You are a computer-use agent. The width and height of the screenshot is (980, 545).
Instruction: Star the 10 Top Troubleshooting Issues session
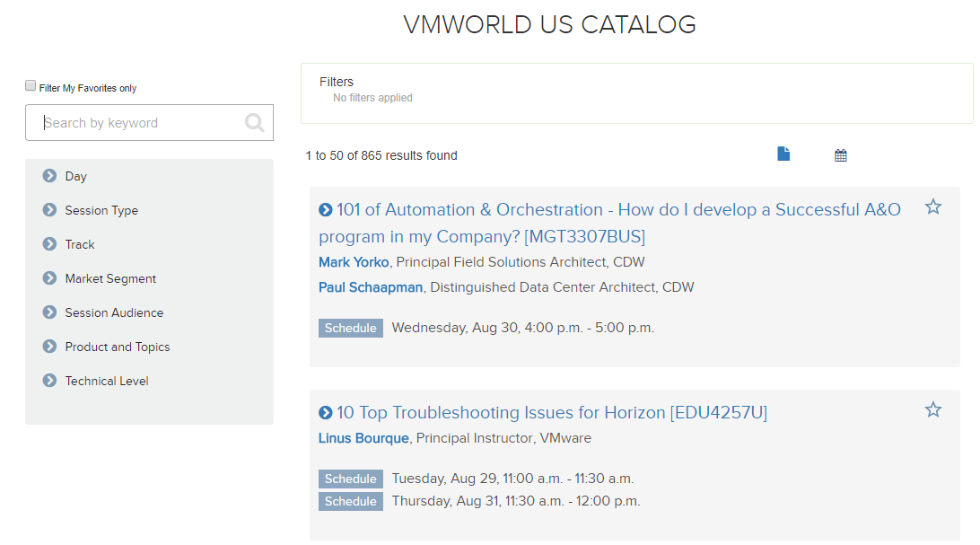coord(933,410)
